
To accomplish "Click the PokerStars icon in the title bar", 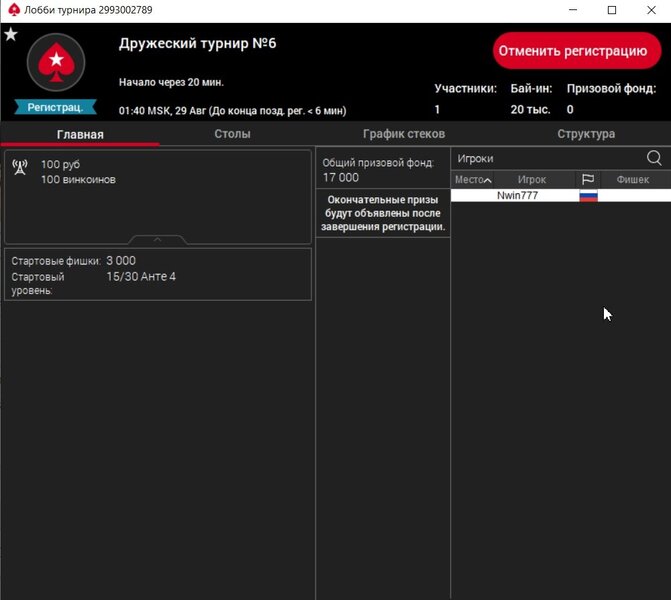I will tap(13, 10).
